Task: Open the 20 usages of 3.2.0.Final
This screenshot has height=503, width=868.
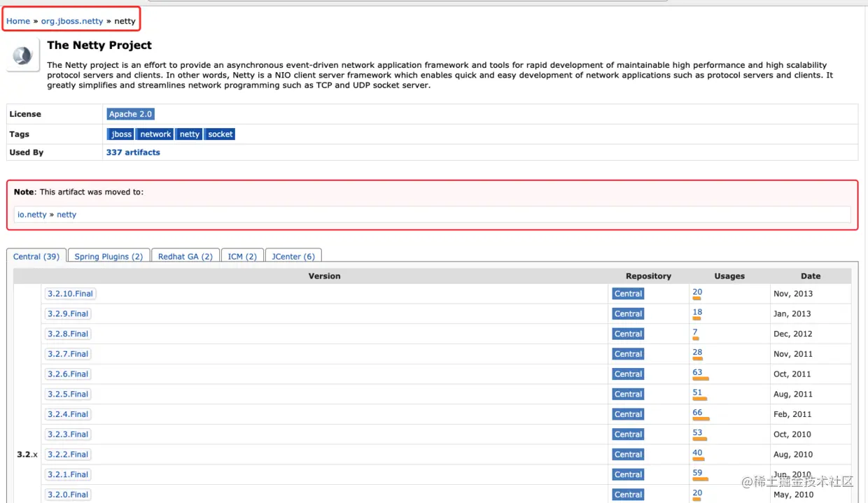Action: tap(697, 493)
